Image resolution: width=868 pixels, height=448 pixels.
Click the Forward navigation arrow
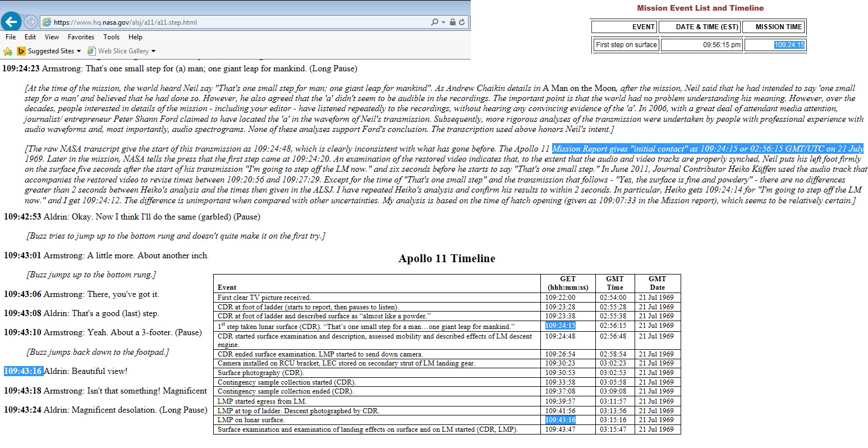[31, 22]
